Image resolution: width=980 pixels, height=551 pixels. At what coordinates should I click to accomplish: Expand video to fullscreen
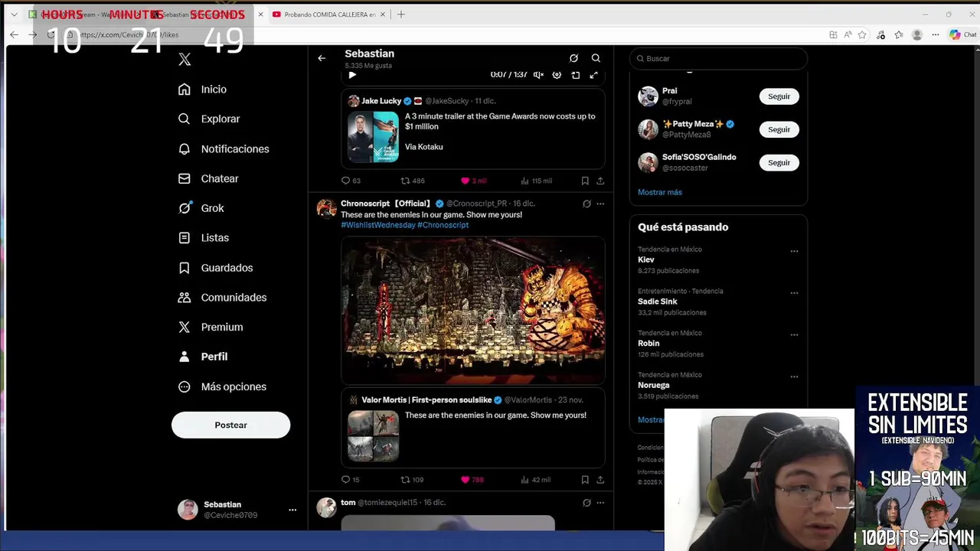(x=593, y=75)
